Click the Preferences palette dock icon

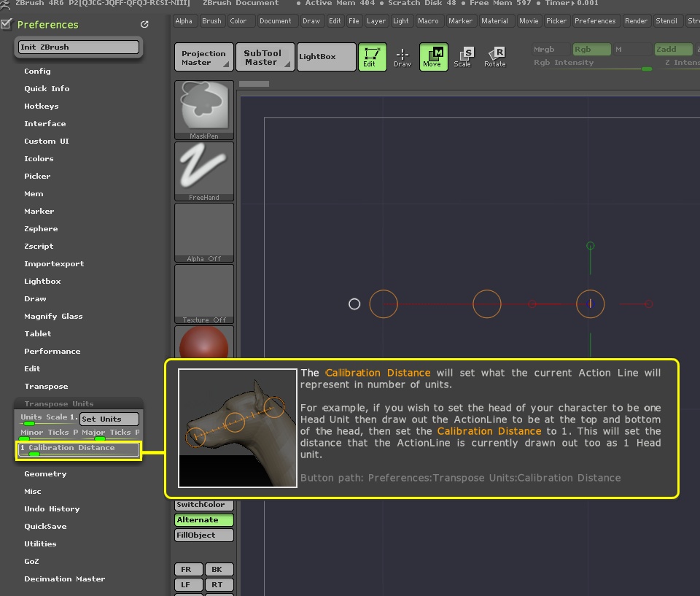(144, 25)
